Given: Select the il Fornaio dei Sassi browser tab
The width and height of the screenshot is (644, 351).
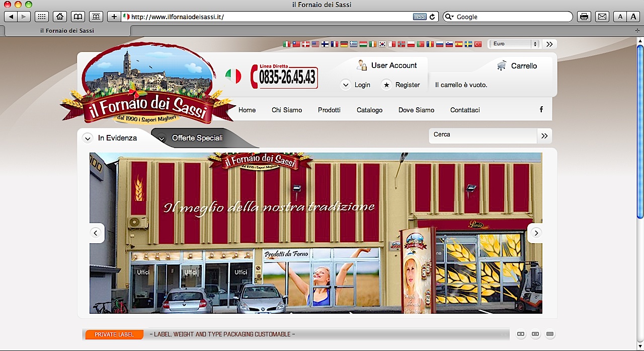Looking at the screenshot, I should coord(67,31).
